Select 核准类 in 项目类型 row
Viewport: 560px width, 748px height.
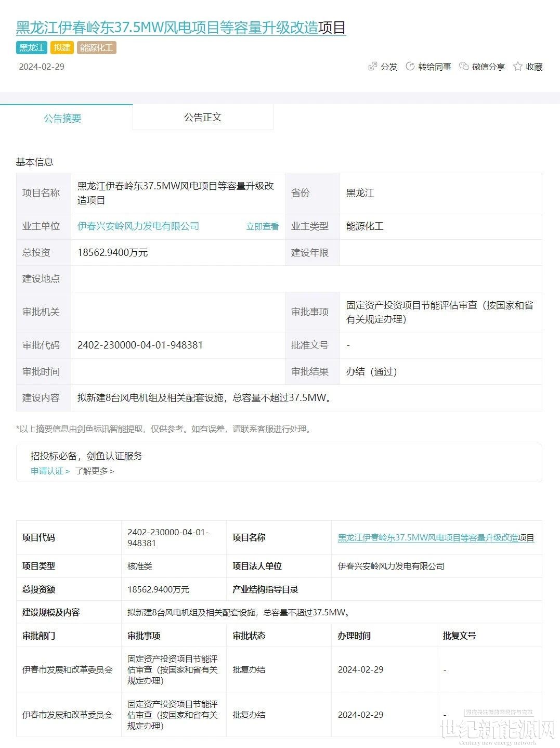(140, 566)
